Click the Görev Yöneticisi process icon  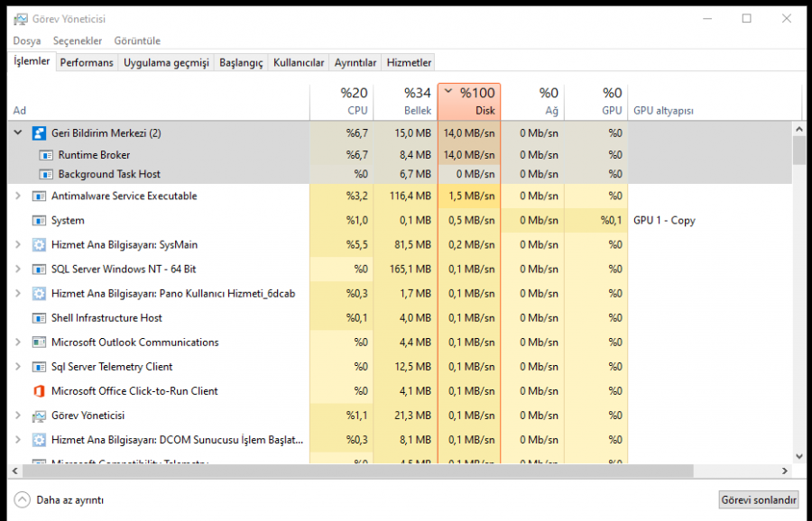coord(39,416)
